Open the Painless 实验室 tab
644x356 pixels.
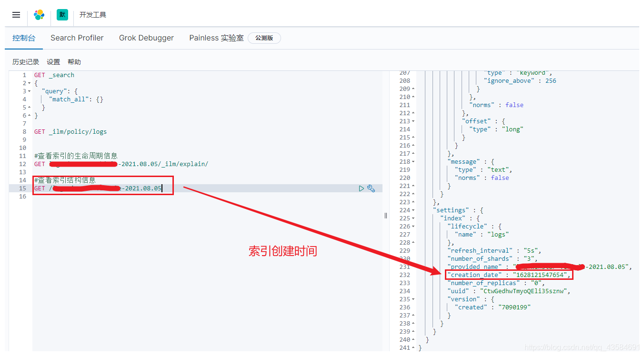click(x=216, y=38)
